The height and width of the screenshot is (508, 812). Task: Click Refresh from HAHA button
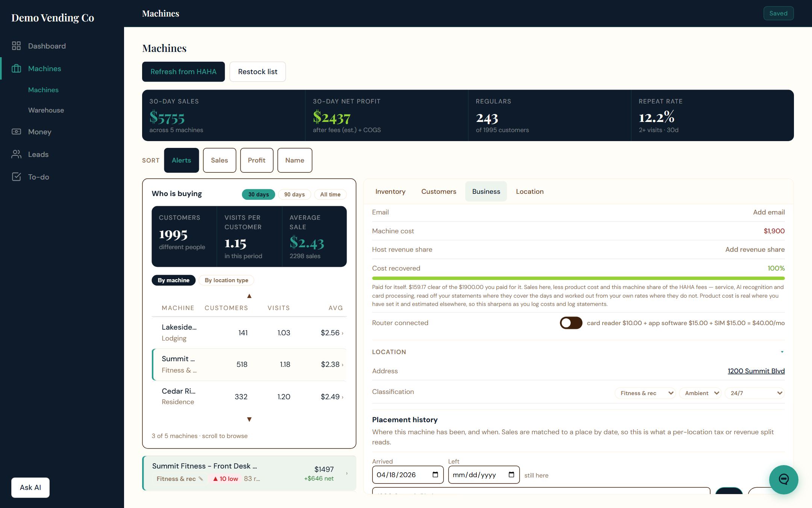183,71
